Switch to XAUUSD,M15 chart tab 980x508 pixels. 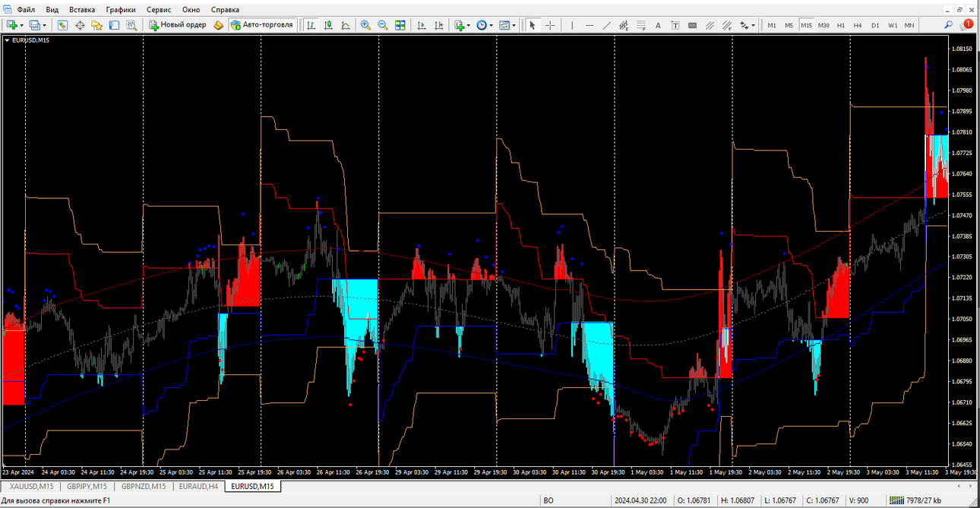point(31,486)
